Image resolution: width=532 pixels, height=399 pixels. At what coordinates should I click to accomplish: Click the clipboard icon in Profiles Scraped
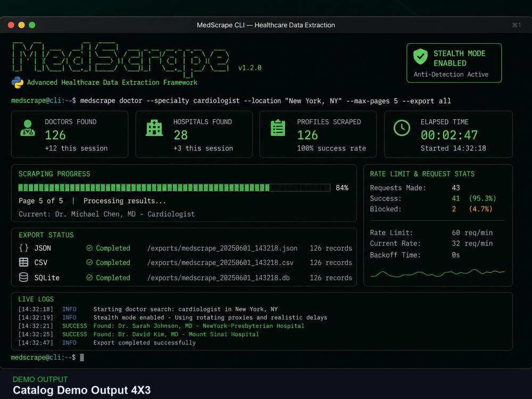pos(278,128)
